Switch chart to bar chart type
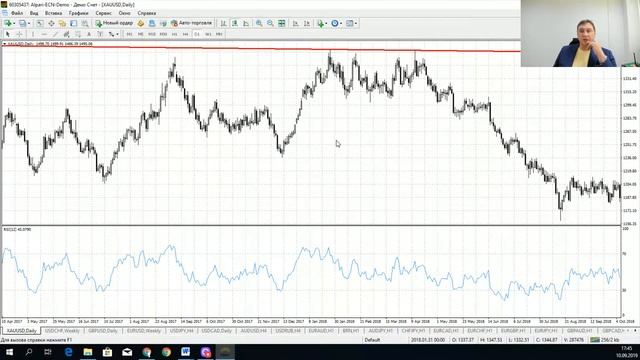640x360 pixels. tap(223, 23)
